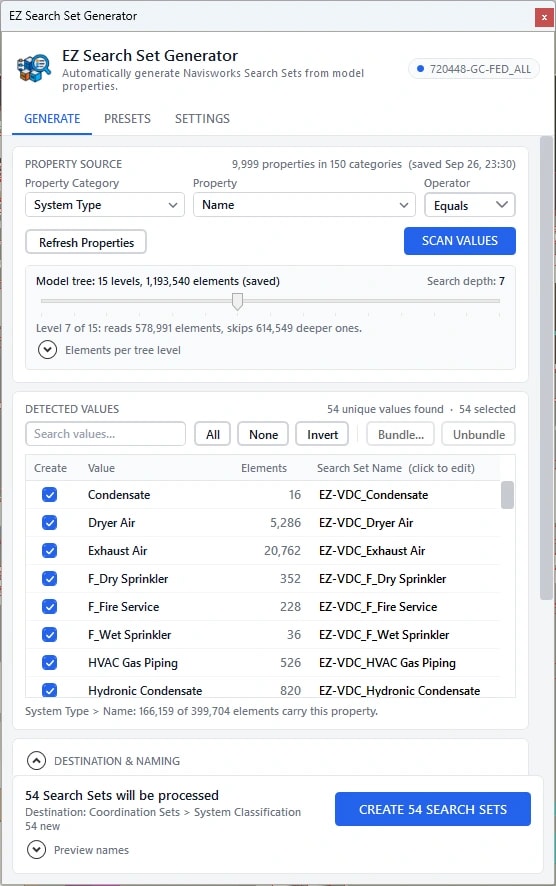Screen dimensions: 556x886
Task: Open the SETTINGS tab
Action: pos(202,119)
